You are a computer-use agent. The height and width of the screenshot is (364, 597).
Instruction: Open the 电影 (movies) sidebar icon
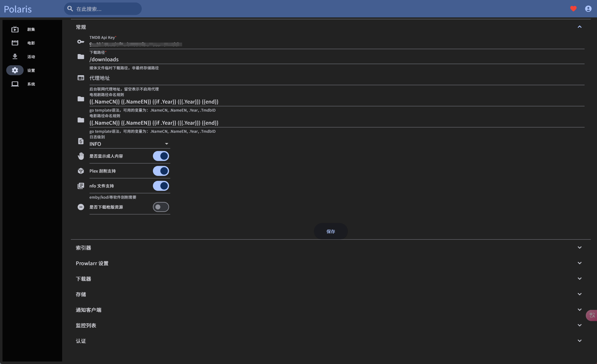[15, 43]
